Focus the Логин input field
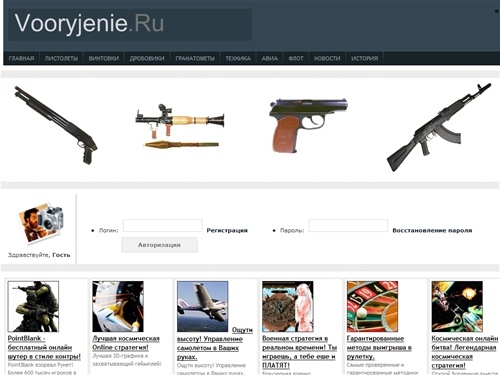Image resolution: width=500 pixels, height=375 pixels. pyautogui.click(x=162, y=226)
